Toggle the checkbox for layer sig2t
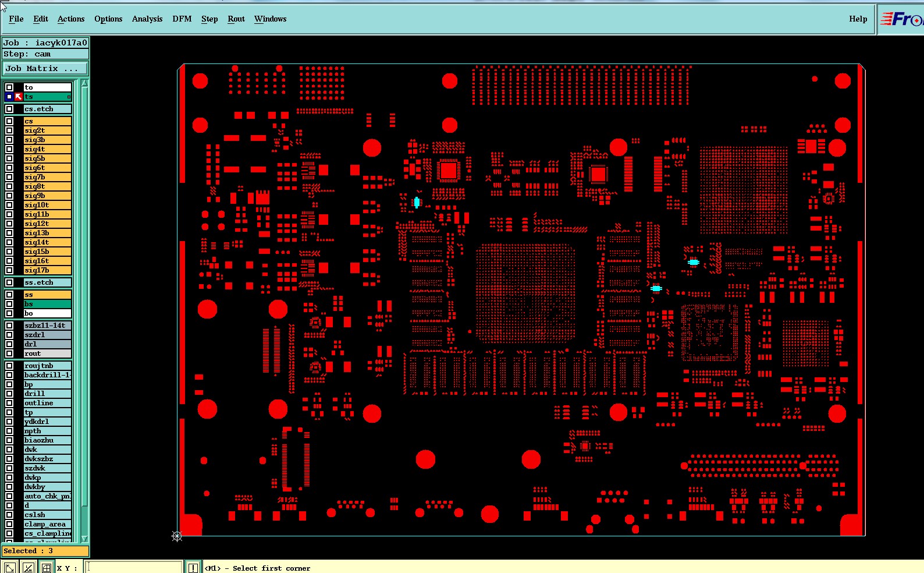The image size is (924, 573). tap(9, 130)
